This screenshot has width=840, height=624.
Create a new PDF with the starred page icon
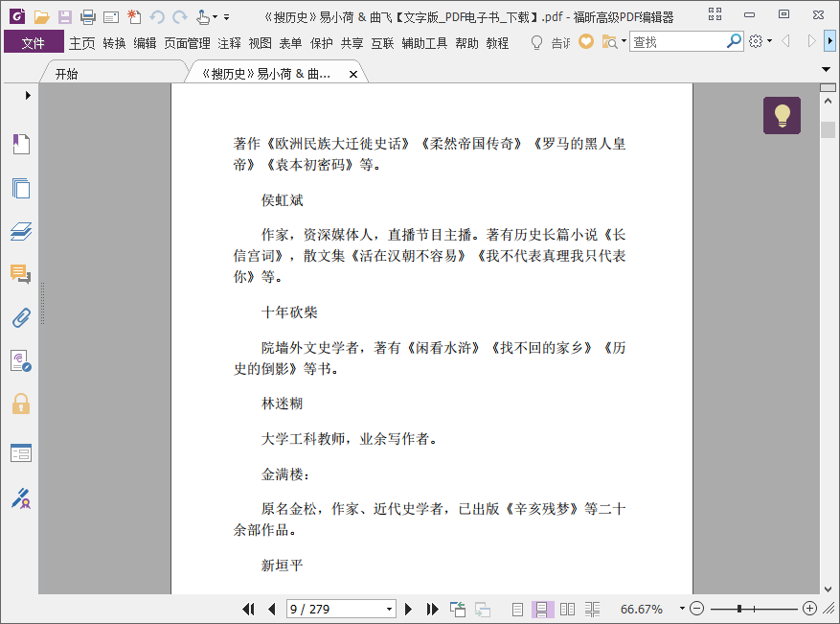134,17
